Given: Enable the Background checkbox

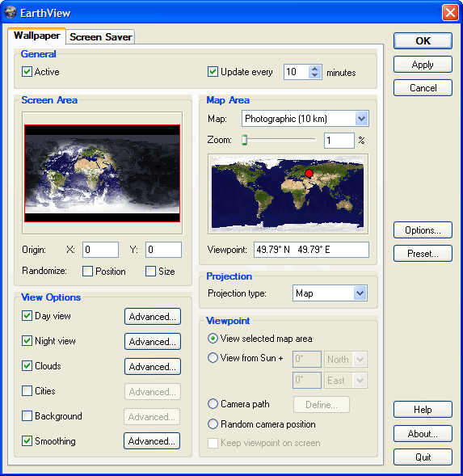Looking at the screenshot, I should click(27, 416).
